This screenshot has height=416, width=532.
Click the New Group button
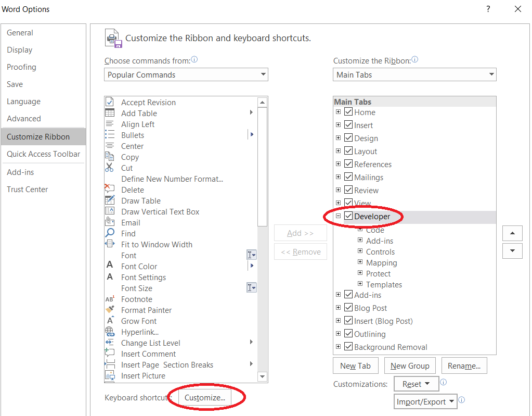pos(410,365)
